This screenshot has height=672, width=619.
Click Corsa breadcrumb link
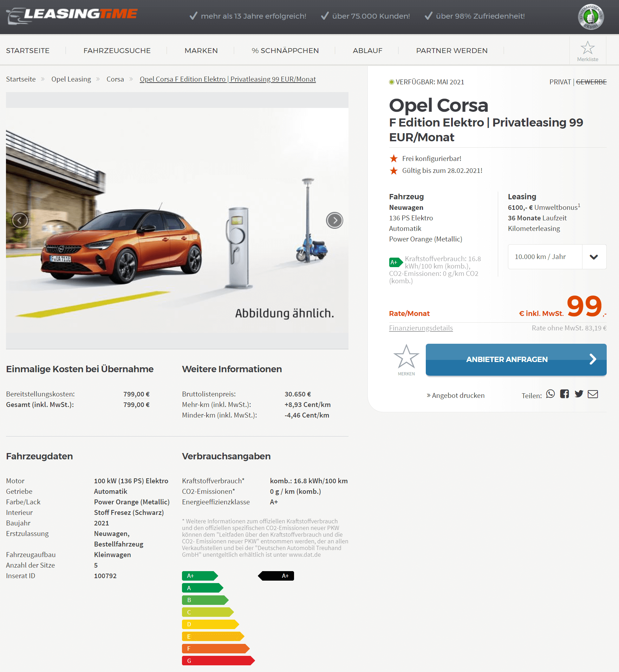[x=115, y=79]
